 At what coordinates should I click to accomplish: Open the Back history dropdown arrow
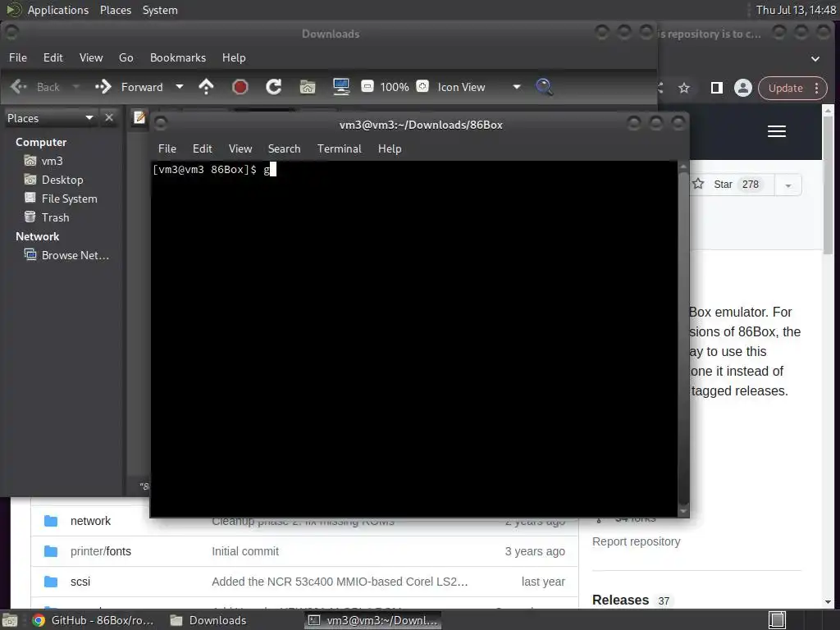coord(76,87)
